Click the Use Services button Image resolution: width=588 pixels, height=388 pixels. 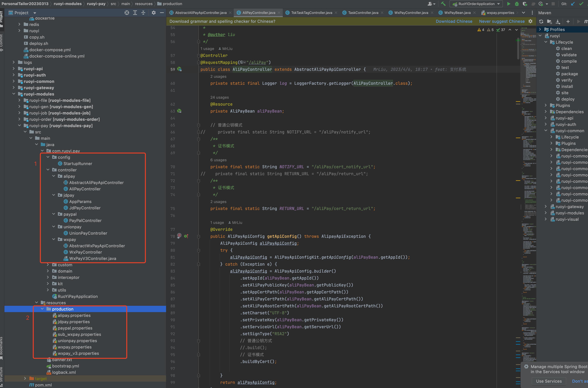click(x=549, y=381)
